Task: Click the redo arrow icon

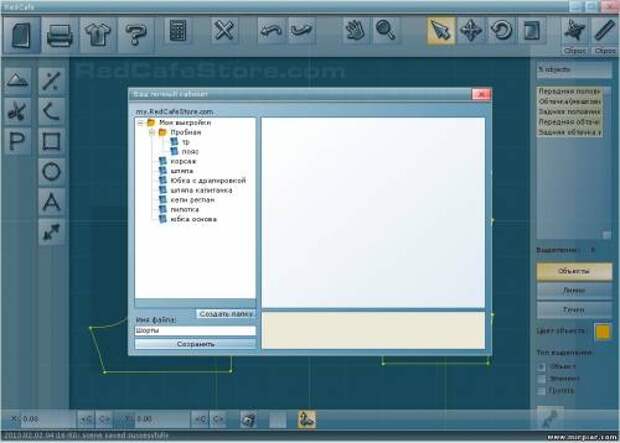Action: coord(302,30)
